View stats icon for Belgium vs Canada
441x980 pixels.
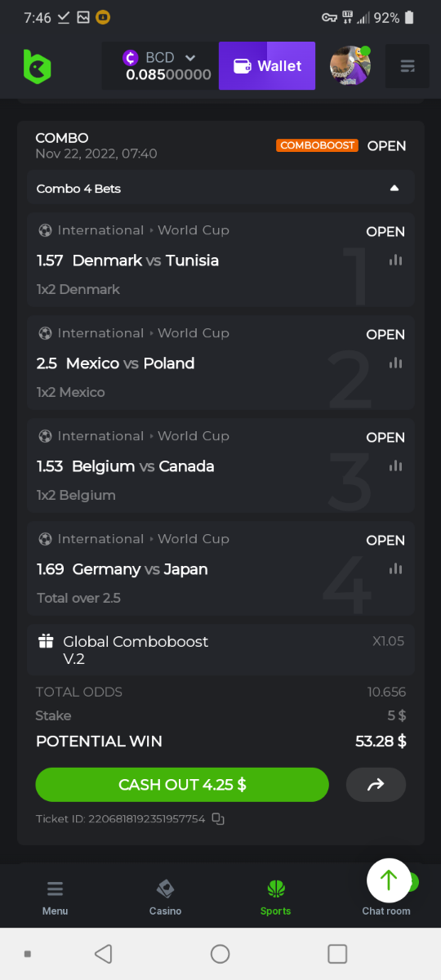click(396, 466)
